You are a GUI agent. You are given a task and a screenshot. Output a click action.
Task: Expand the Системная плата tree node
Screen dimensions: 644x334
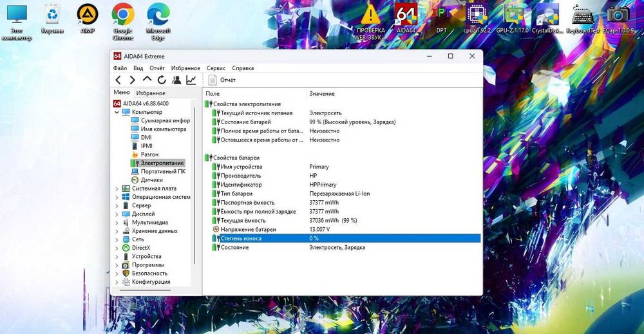[x=117, y=189]
